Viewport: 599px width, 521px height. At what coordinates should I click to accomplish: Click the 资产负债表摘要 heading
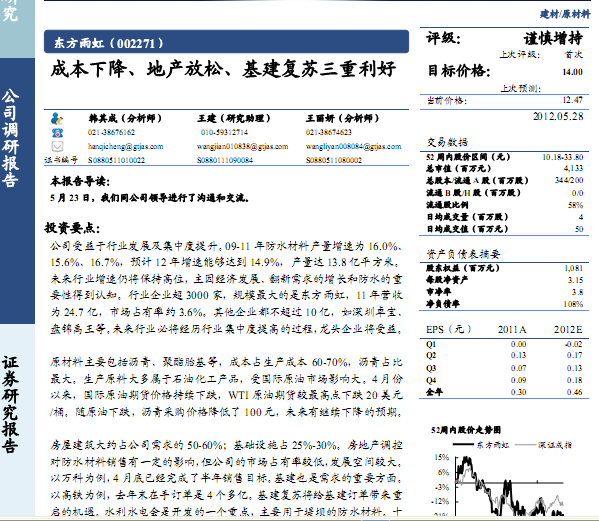pyautogui.click(x=463, y=254)
